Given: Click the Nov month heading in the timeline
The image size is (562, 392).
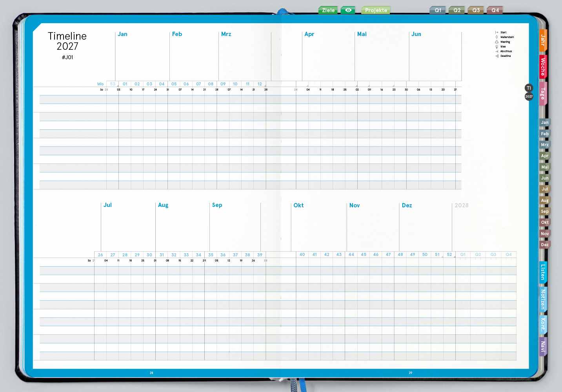Looking at the screenshot, I should click(x=354, y=205).
